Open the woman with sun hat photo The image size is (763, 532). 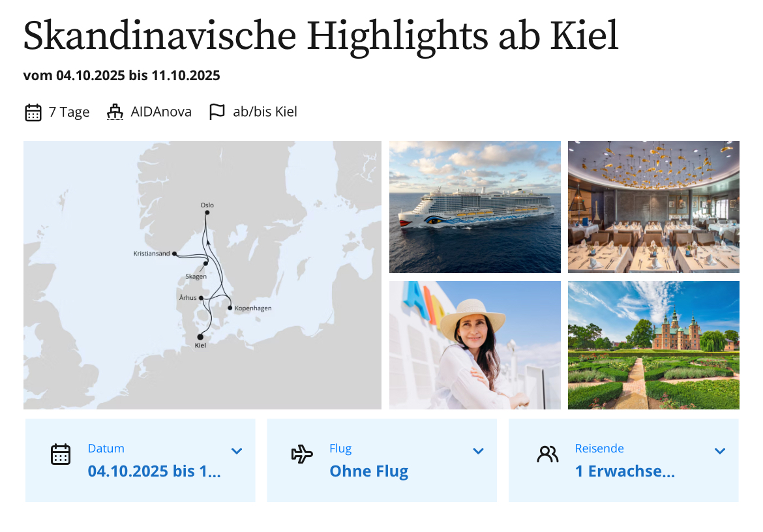[x=475, y=345]
